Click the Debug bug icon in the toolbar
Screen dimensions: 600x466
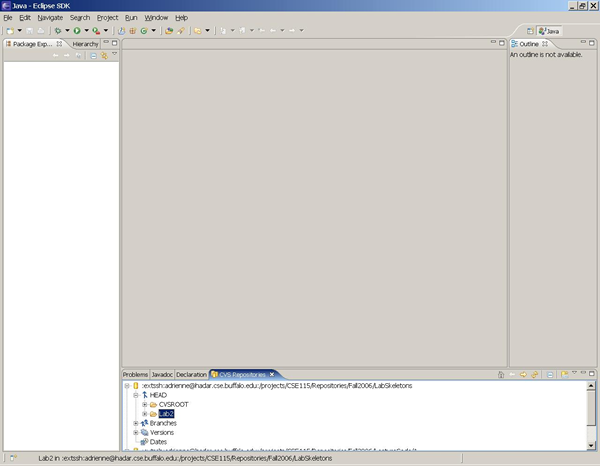pyautogui.click(x=58, y=31)
